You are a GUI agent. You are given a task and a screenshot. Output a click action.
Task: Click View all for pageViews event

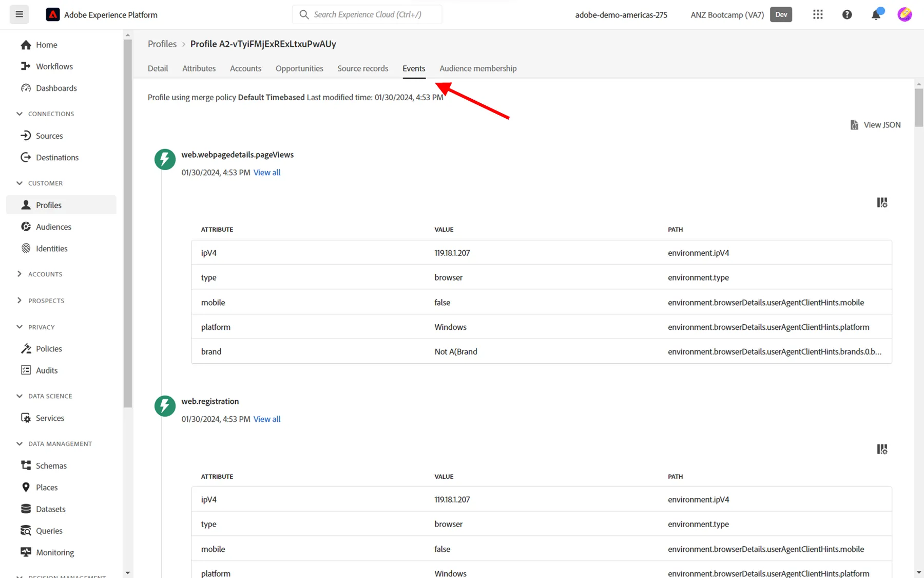point(267,173)
